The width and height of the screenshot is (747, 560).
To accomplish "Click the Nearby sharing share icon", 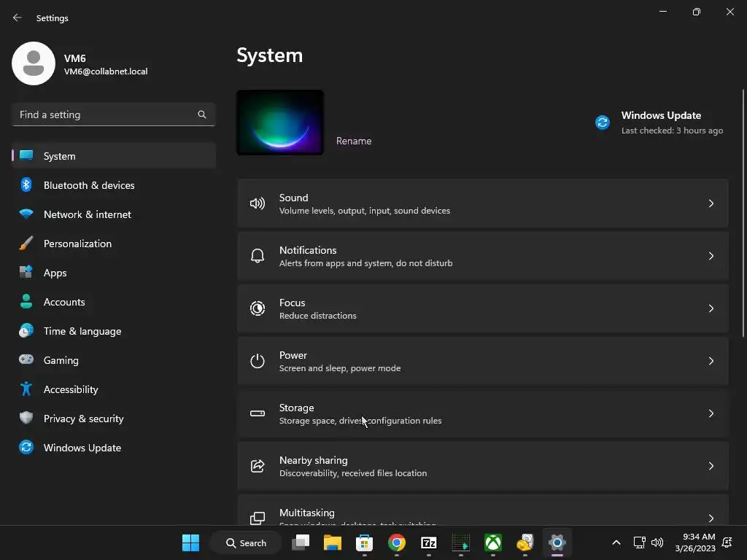I will 258,466.
